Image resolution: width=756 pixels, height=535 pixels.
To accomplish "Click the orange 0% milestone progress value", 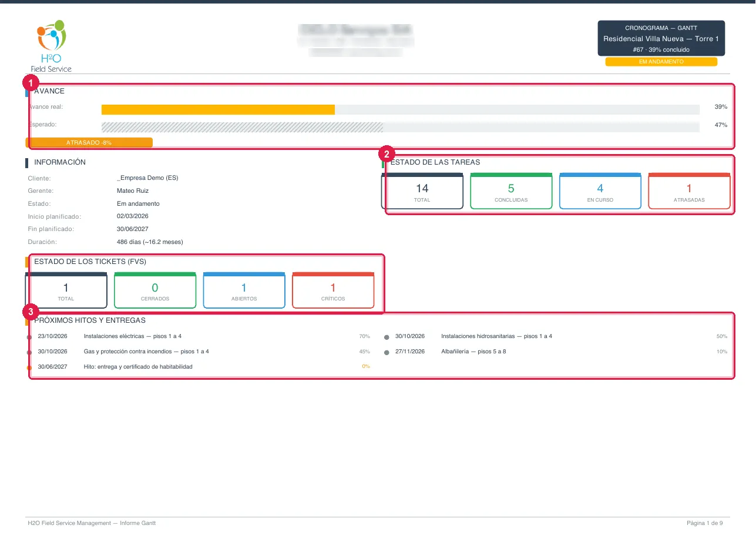I will tap(366, 367).
